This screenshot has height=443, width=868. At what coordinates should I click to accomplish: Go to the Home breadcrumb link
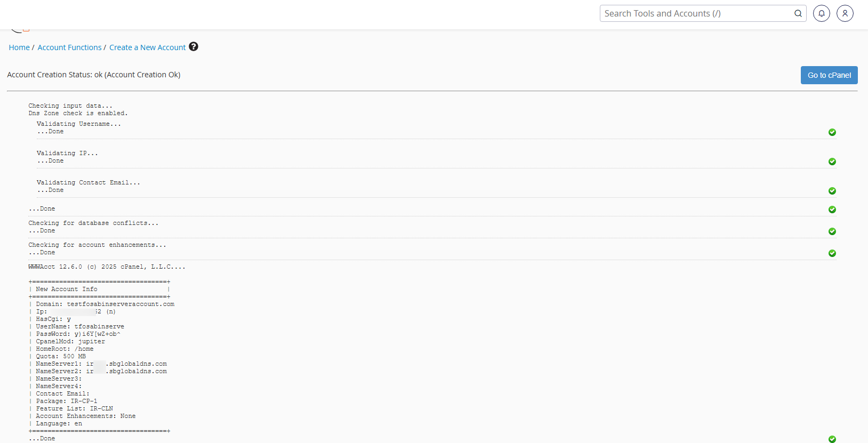[x=19, y=47]
